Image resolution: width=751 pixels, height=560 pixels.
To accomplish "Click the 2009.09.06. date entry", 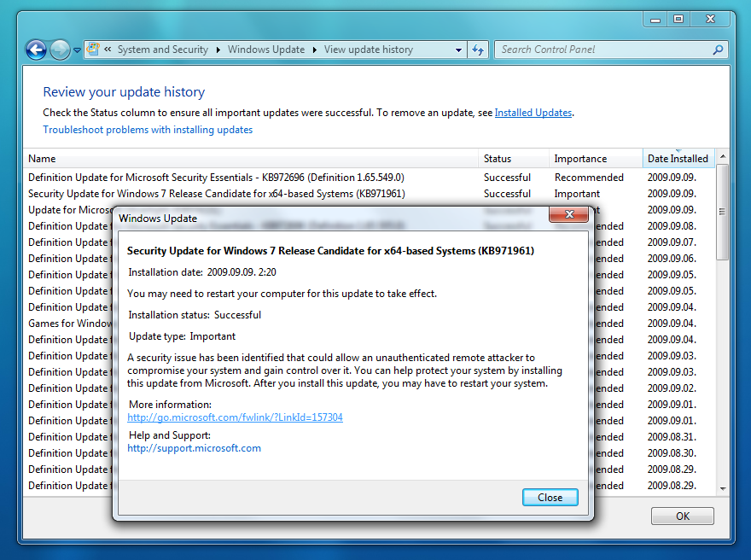I will click(x=672, y=259).
